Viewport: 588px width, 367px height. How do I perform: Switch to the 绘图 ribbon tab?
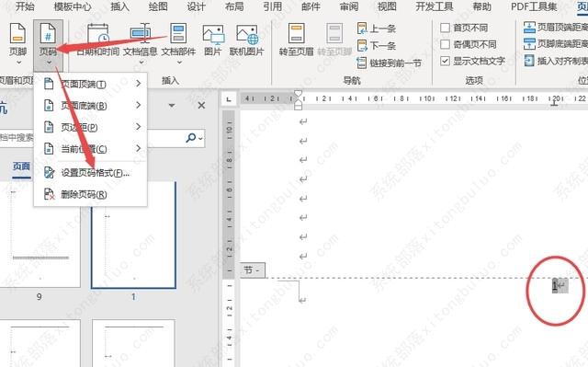[x=158, y=6]
